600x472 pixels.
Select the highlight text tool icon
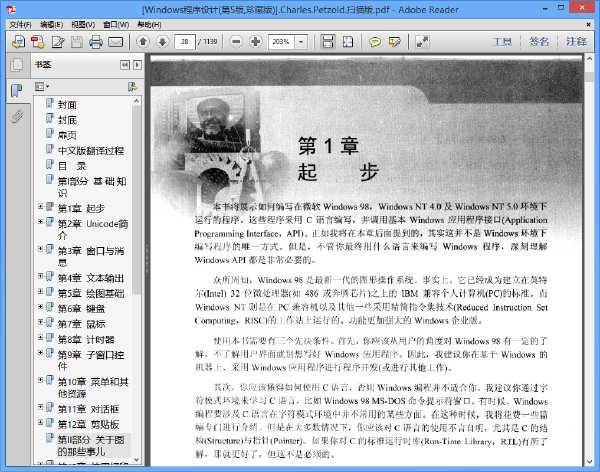(395, 42)
